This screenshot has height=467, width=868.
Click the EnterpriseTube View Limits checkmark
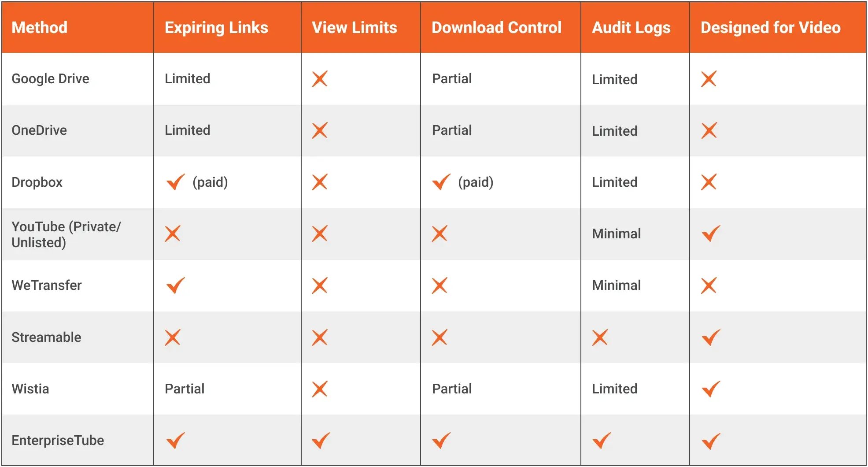point(321,440)
